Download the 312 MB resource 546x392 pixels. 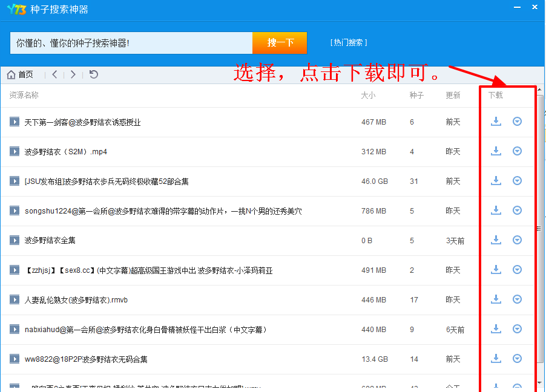tap(496, 151)
